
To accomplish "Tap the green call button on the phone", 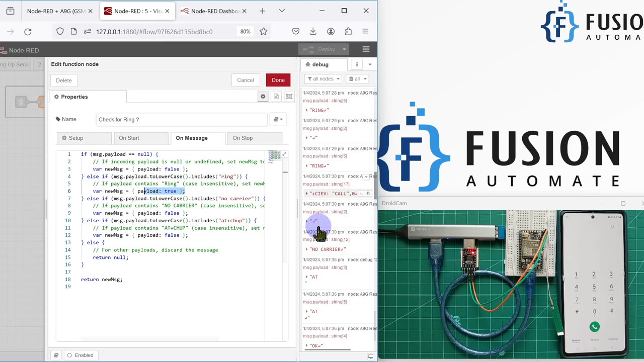I will click(595, 327).
